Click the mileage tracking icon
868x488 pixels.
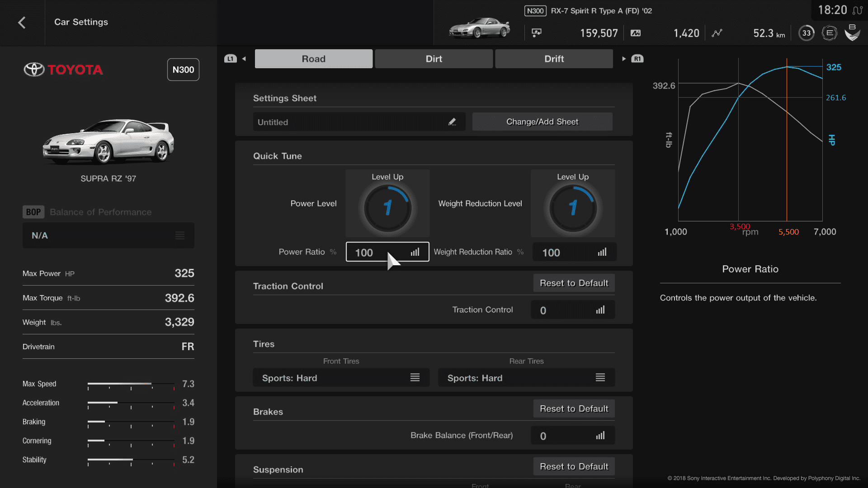(716, 33)
